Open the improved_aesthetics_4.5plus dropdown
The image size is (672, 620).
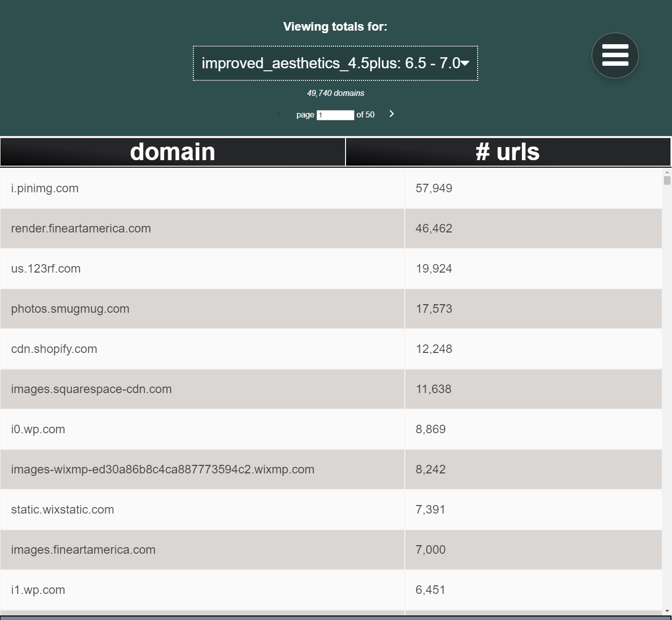335,63
